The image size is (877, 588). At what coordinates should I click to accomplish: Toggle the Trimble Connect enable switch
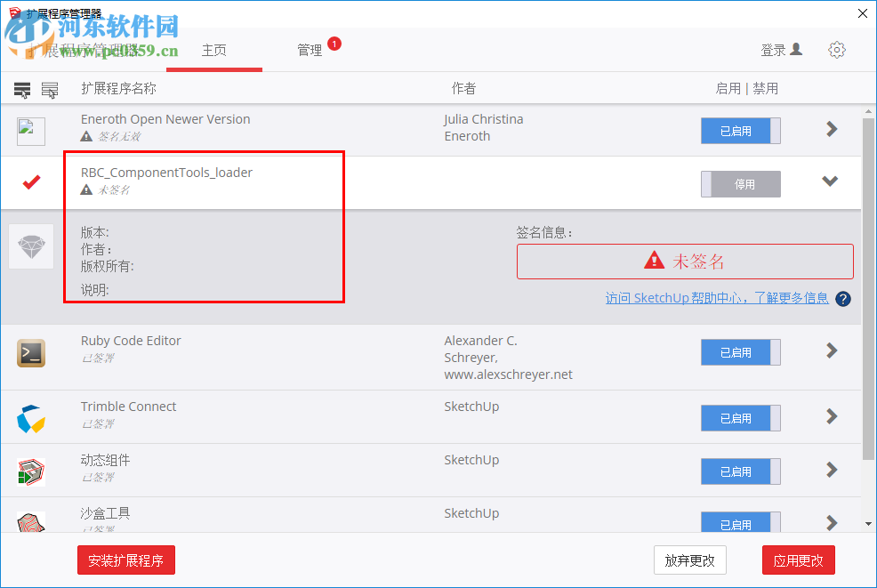click(x=740, y=418)
